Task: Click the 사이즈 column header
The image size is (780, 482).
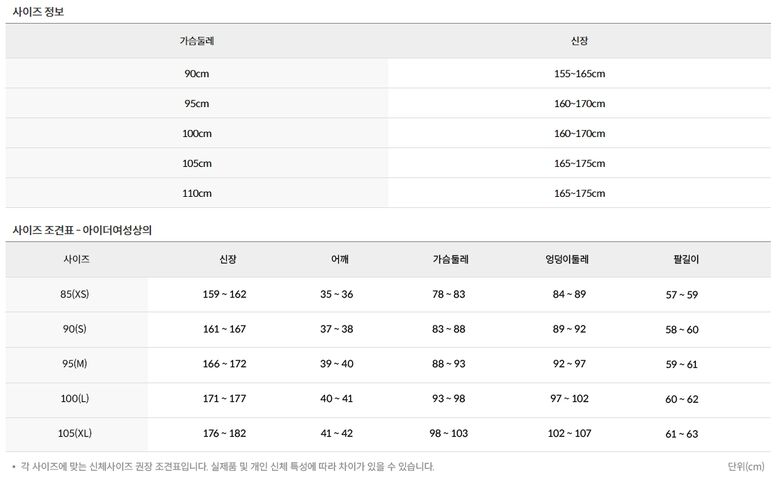Action: click(76, 259)
